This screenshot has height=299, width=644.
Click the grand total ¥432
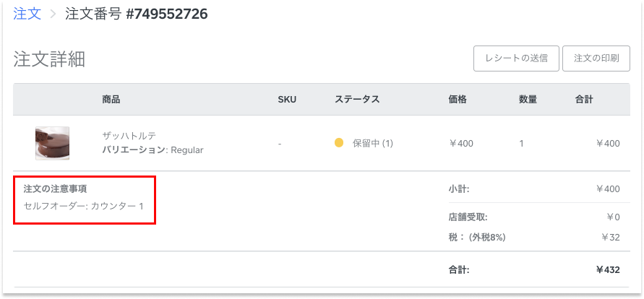pyautogui.click(x=608, y=270)
